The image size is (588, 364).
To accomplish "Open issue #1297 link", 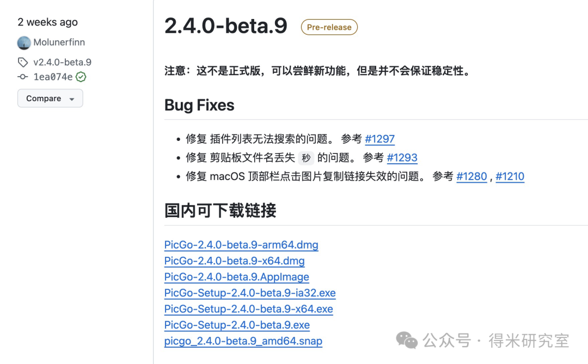I will (x=380, y=139).
